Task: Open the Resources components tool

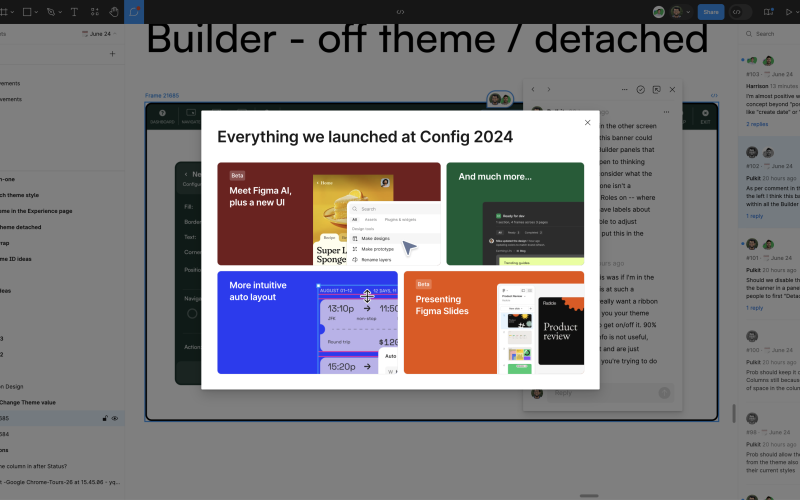Action: [94, 12]
